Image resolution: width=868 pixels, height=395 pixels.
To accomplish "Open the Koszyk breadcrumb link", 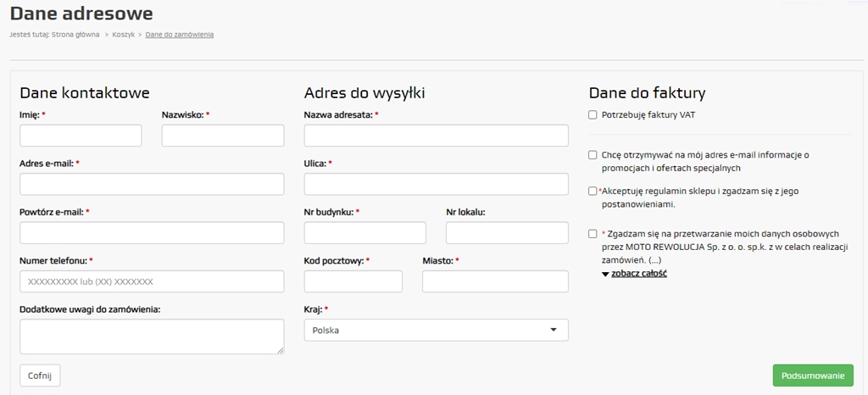I will pos(124,34).
